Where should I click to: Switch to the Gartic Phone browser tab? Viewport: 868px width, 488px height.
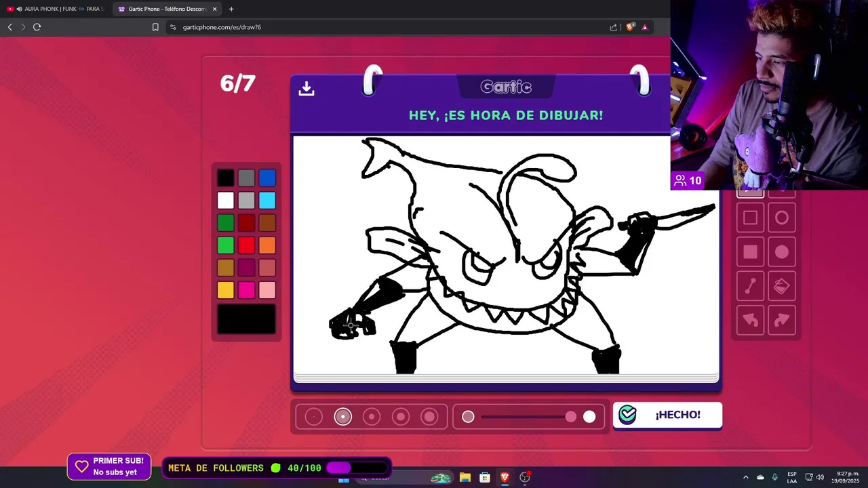(167, 9)
